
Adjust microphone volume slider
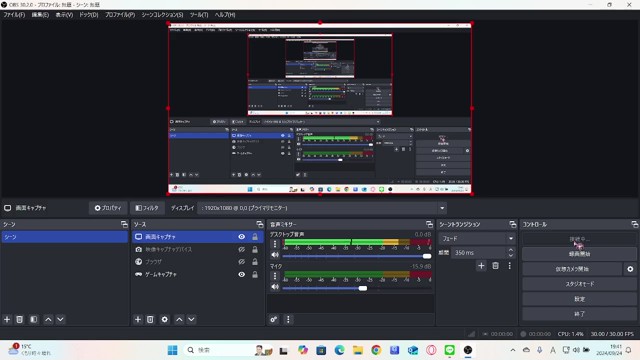click(x=357, y=288)
